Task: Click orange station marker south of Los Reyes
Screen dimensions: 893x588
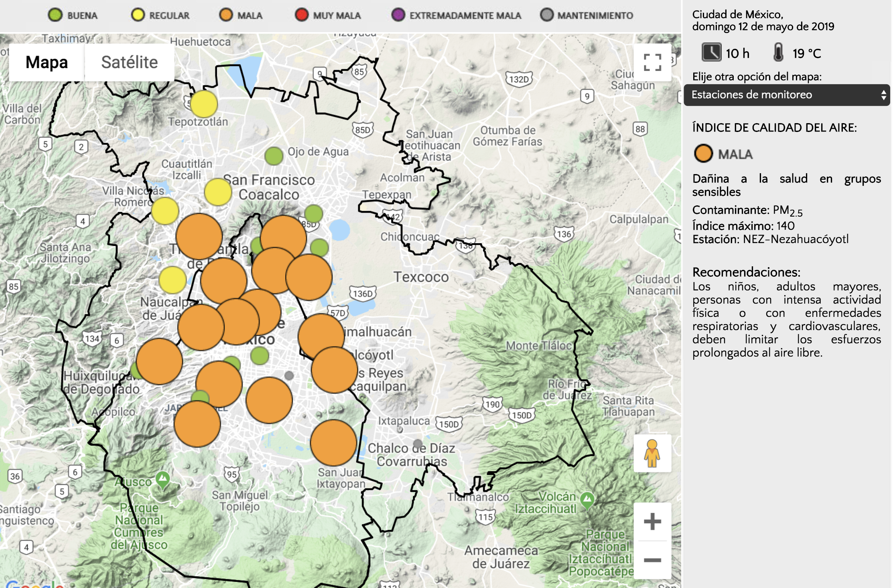Action: [333, 443]
